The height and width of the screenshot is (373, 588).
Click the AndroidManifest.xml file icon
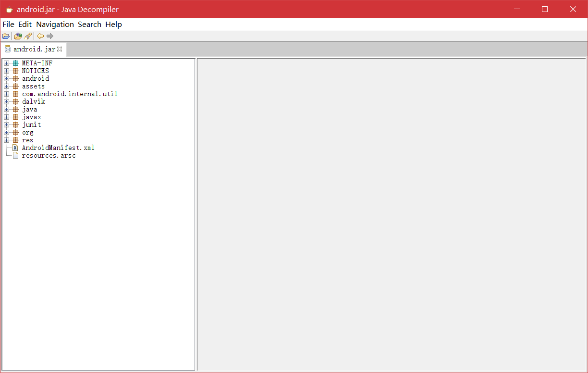(15, 148)
